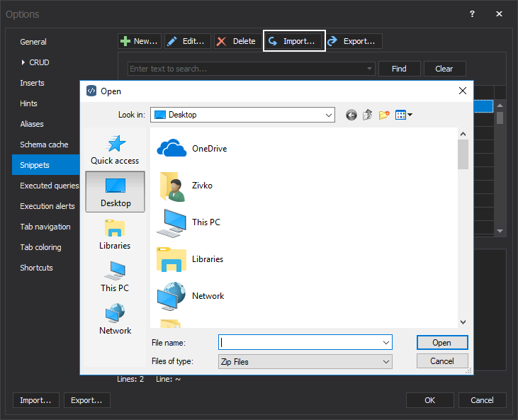Click the file list vertical scrollbar
The width and height of the screenshot is (518, 420).
[463, 227]
